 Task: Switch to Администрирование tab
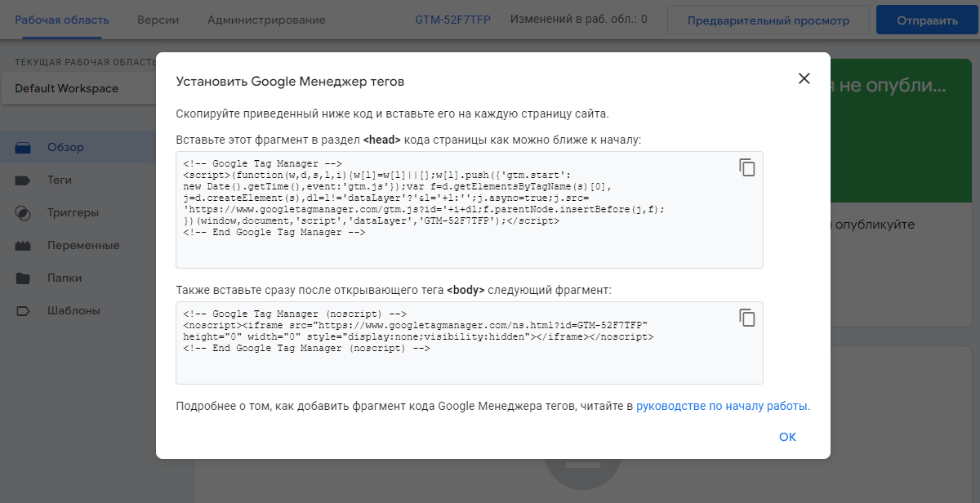coord(265,20)
